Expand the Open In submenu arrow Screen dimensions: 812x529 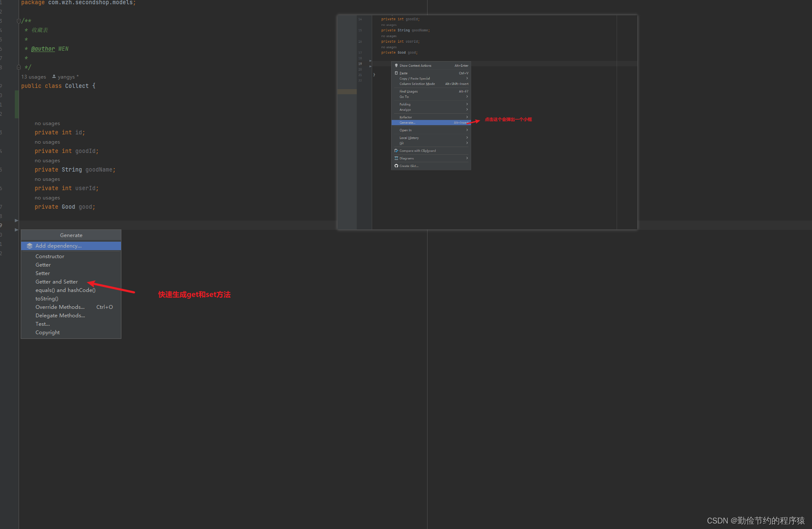pyautogui.click(x=467, y=131)
